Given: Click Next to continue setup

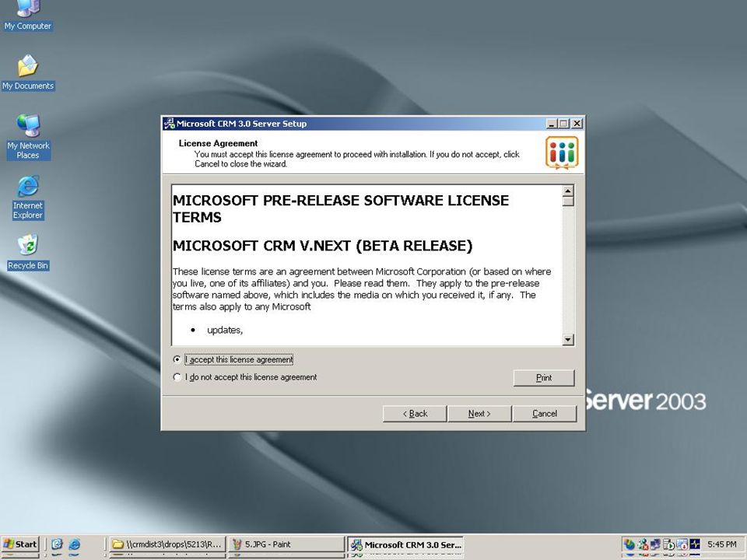Looking at the screenshot, I should [479, 413].
